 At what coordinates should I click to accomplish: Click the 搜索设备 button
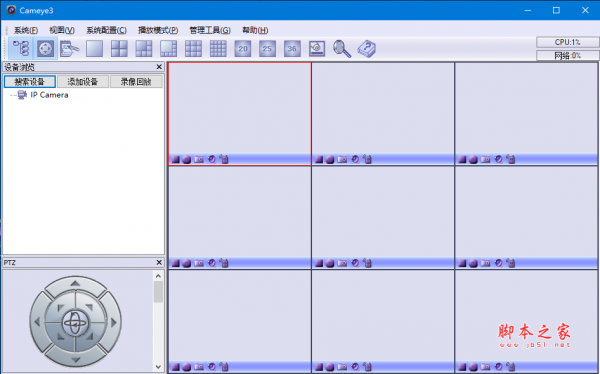coord(29,82)
